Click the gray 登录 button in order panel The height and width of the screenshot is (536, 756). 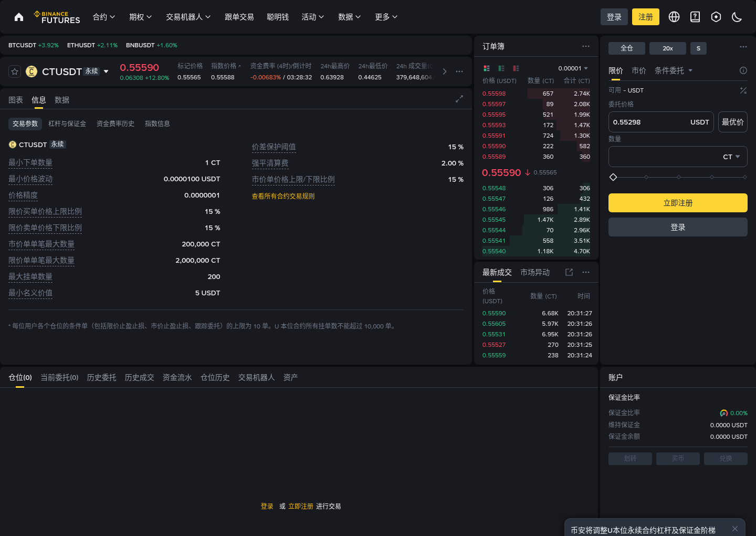(678, 227)
